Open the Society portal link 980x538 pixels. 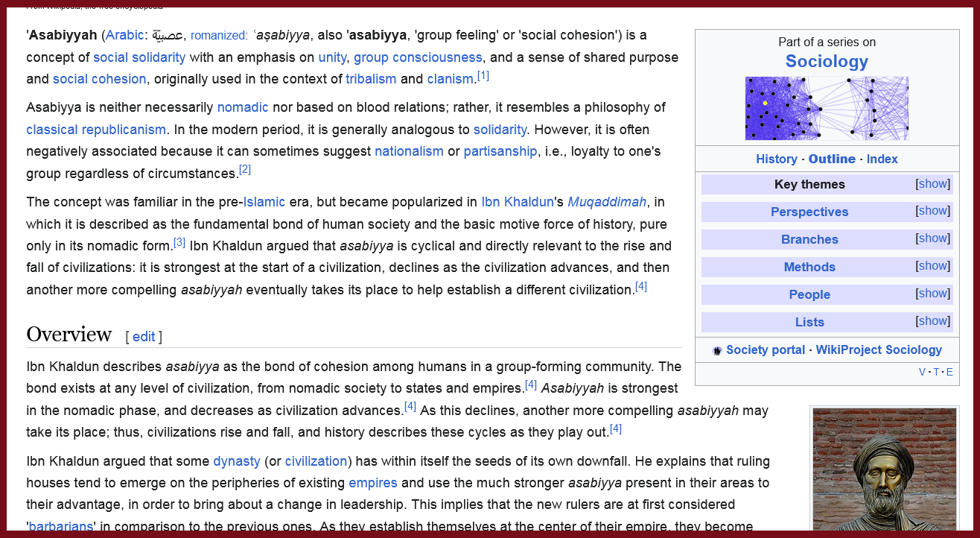[766, 350]
